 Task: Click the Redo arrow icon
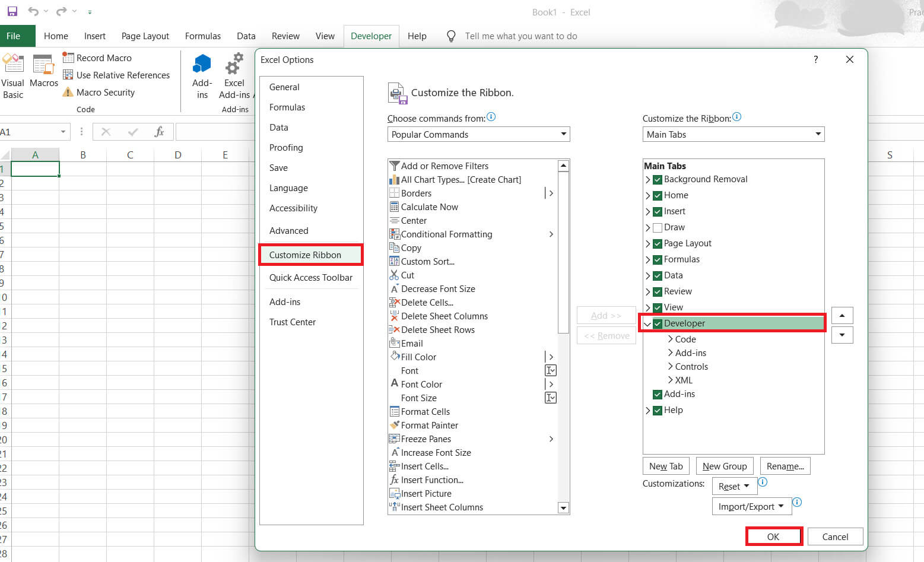point(61,12)
